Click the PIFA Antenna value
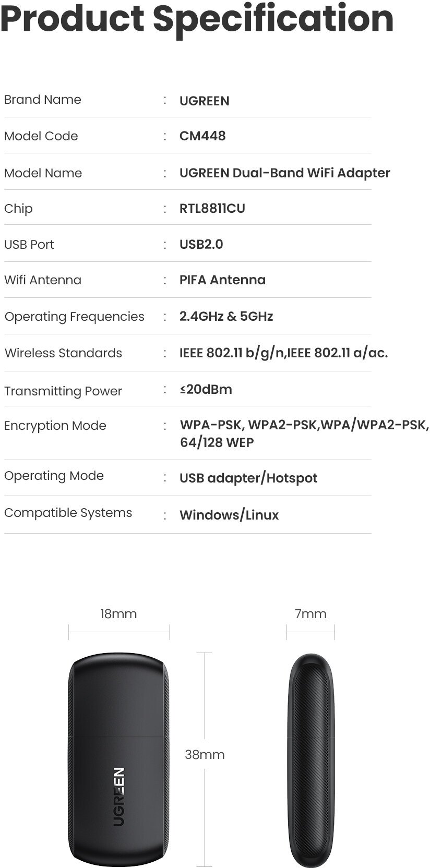This screenshot has width=430, height=868. 222,280
